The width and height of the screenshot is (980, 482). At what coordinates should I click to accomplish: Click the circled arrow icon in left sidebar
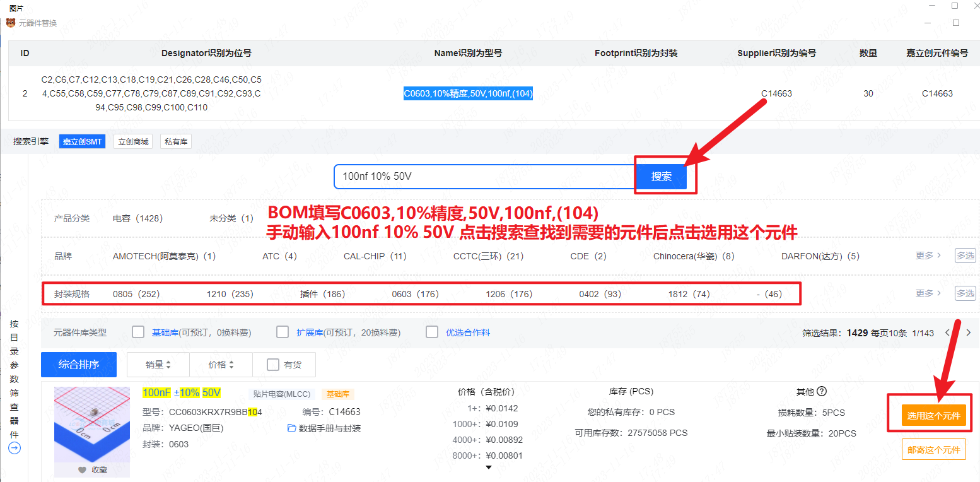tap(15, 448)
